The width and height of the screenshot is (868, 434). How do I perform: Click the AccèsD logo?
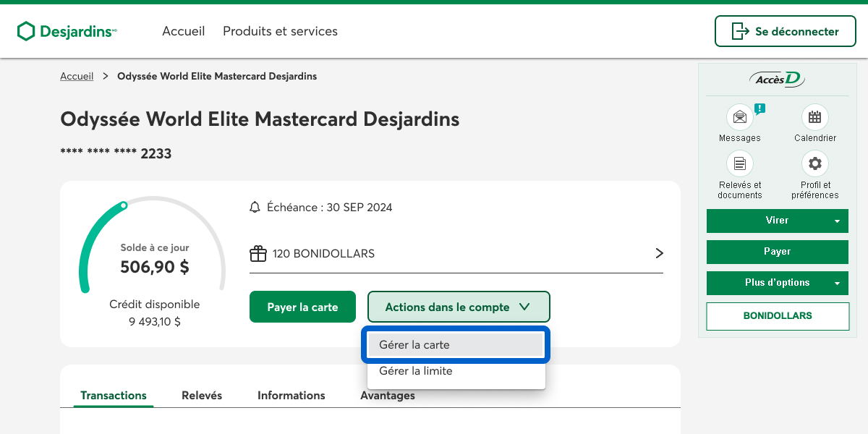777,80
